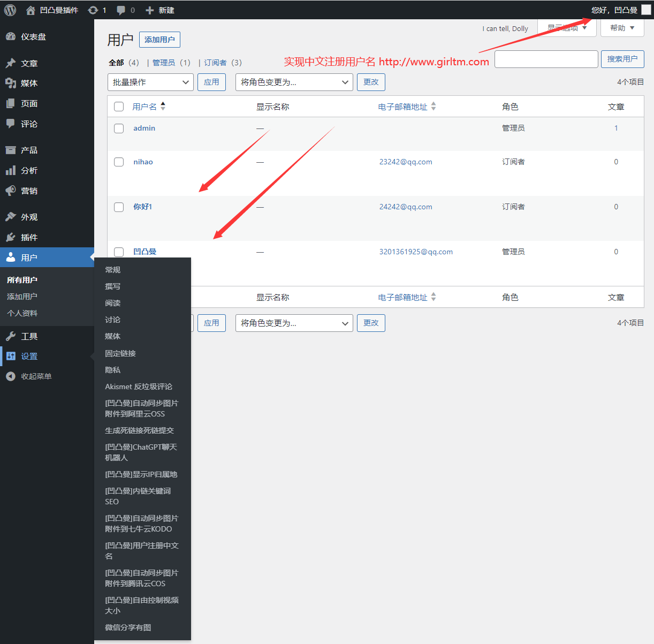Collapse the sidebar menu via arrow icon
The height and width of the screenshot is (644, 654).
point(11,376)
